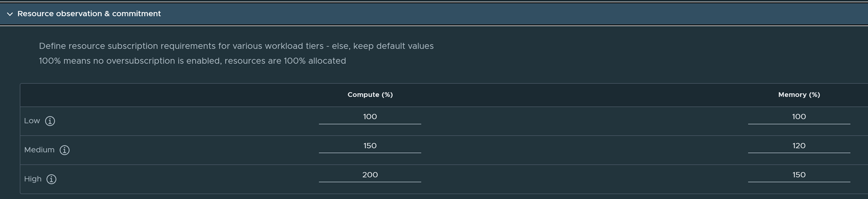Show info for the Low tier
868x199 pixels.
click(x=50, y=121)
